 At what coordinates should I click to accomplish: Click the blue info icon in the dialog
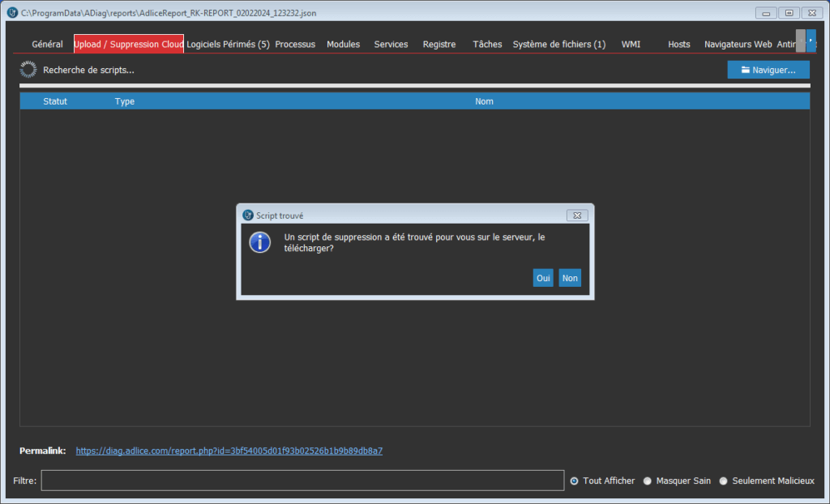click(259, 241)
